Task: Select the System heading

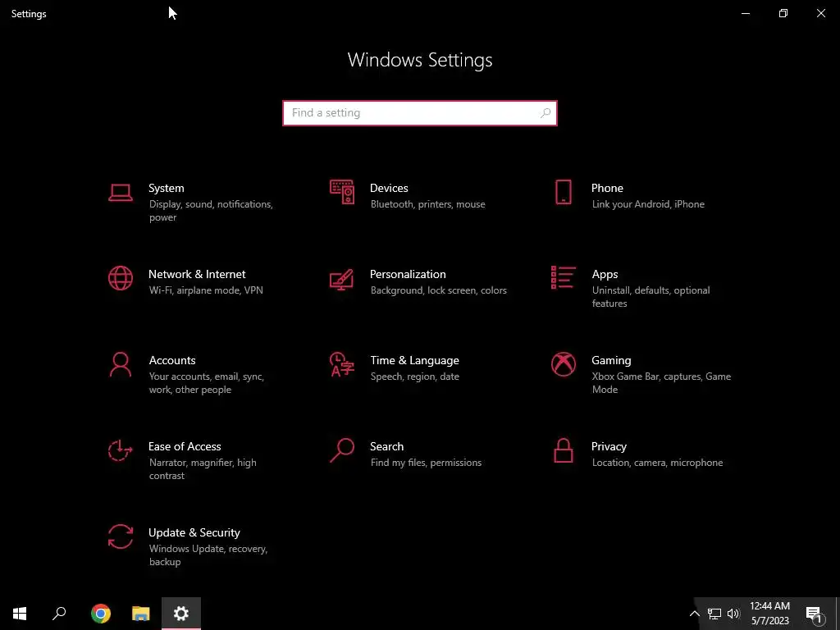Action: [x=166, y=188]
